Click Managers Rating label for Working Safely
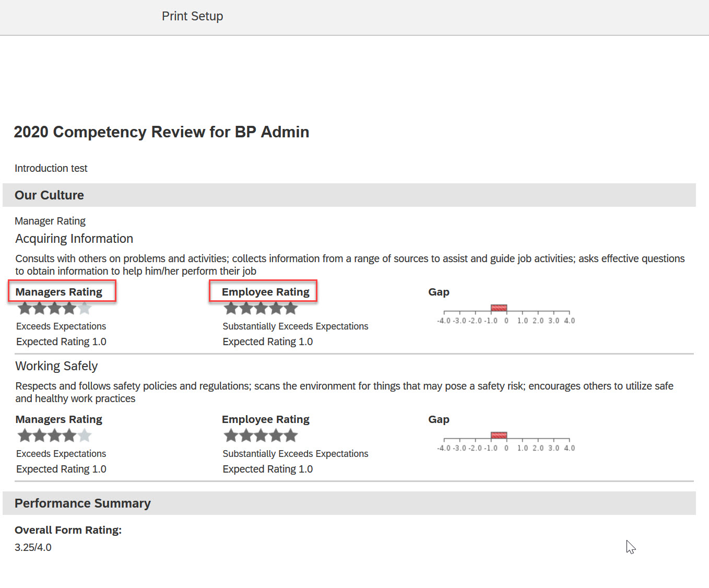This screenshot has height=588, width=709. coord(59,419)
